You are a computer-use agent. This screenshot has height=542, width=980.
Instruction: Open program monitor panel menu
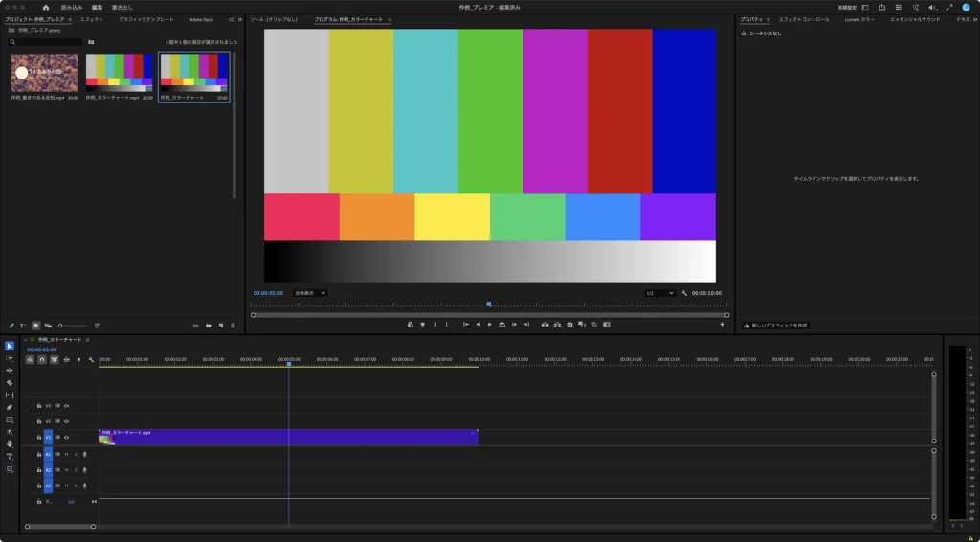[x=390, y=20]
